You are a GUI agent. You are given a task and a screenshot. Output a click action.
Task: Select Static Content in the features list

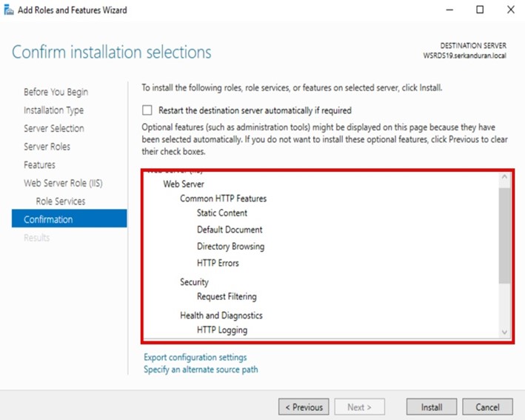point(222,213)
